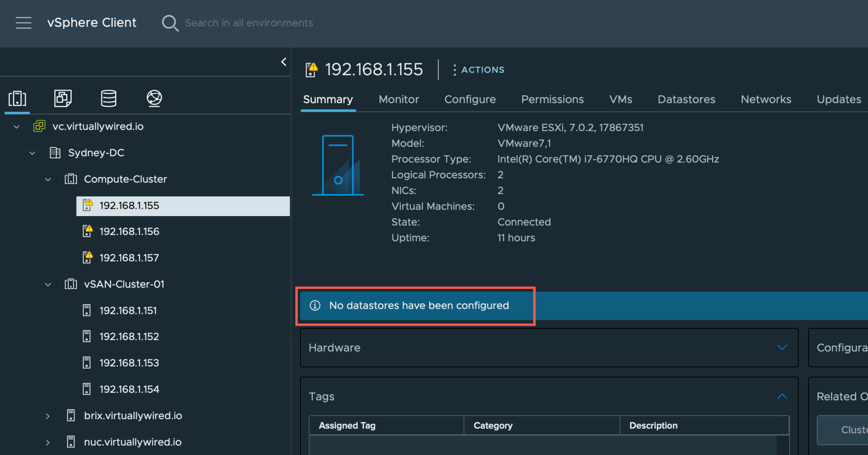Collapse the navigator side panel arrow

tap(284, 62)
